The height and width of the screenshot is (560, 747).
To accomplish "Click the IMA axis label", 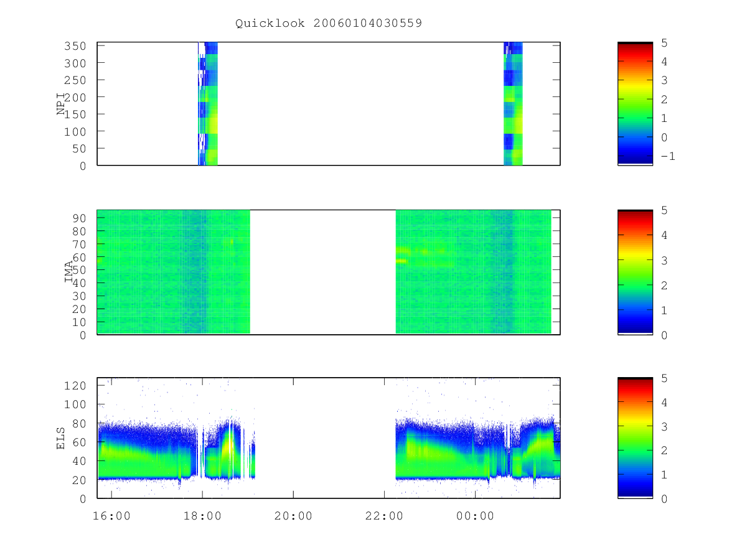I will coord(69,273).
